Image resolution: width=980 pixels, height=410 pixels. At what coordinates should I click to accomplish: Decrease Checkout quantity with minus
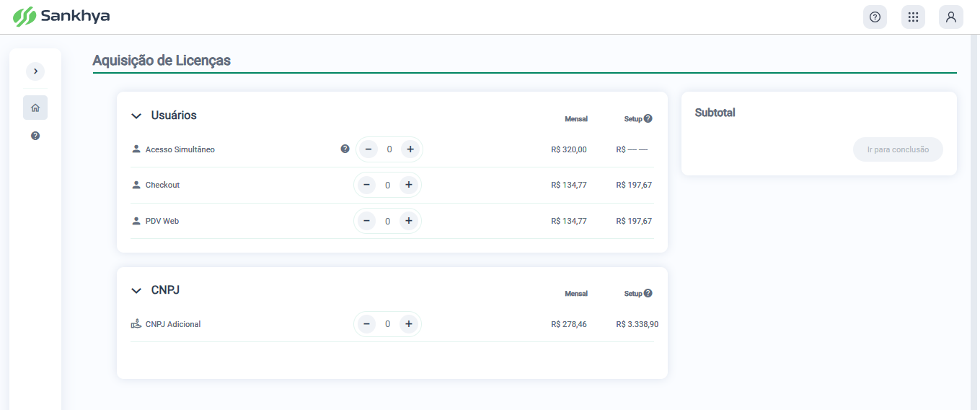pyautogui.click(x=366, y=185)
